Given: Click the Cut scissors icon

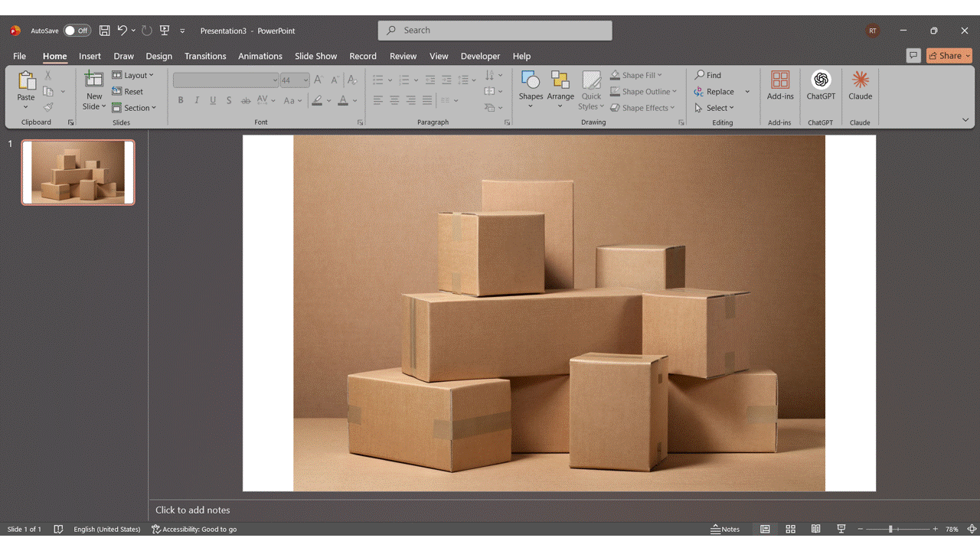Looking at the screenshot, I should [x=48, y=75].
